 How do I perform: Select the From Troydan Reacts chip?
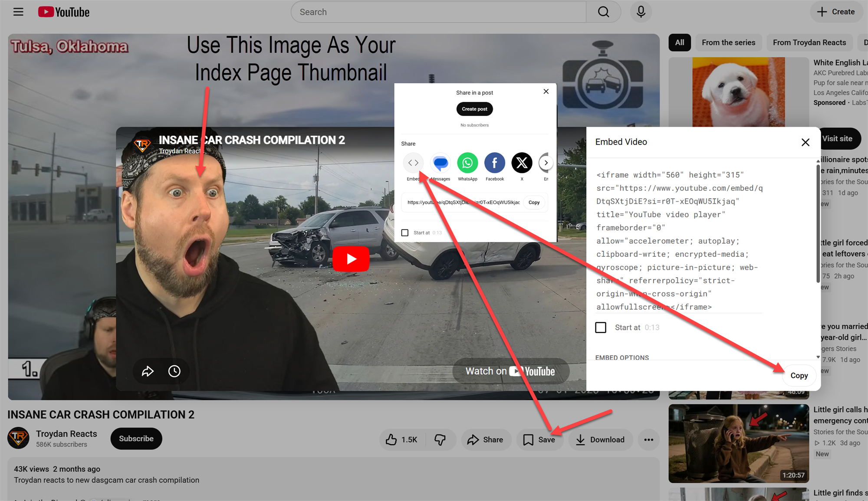809,43
